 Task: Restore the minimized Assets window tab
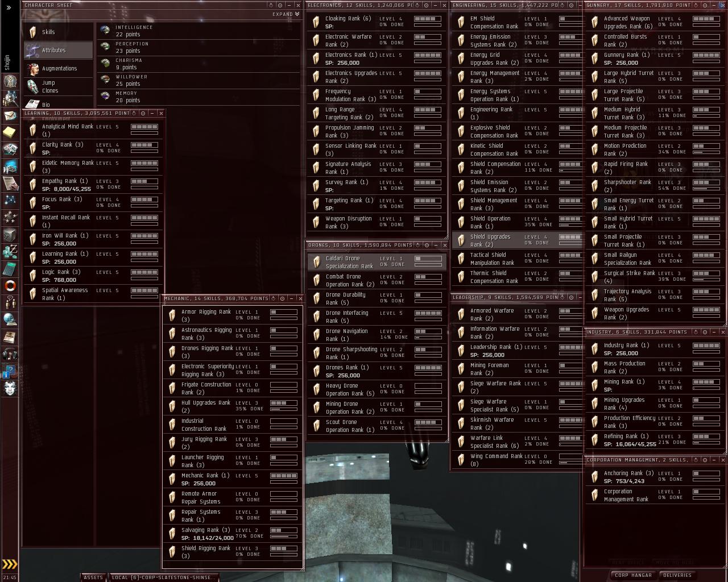point(93,577)
